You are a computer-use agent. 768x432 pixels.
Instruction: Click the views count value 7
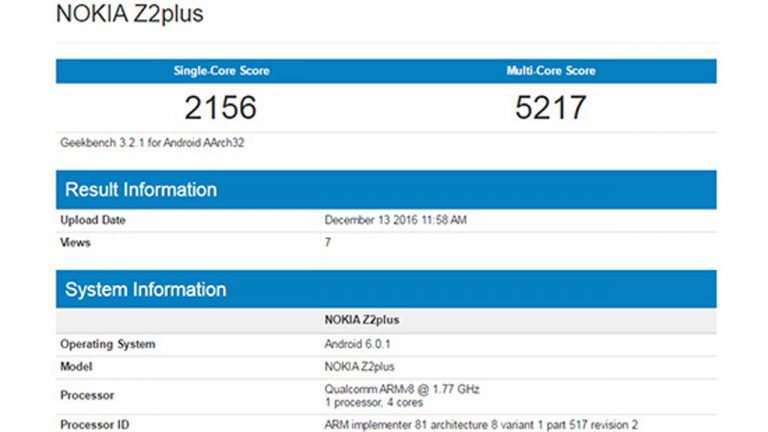coord(328,242)
